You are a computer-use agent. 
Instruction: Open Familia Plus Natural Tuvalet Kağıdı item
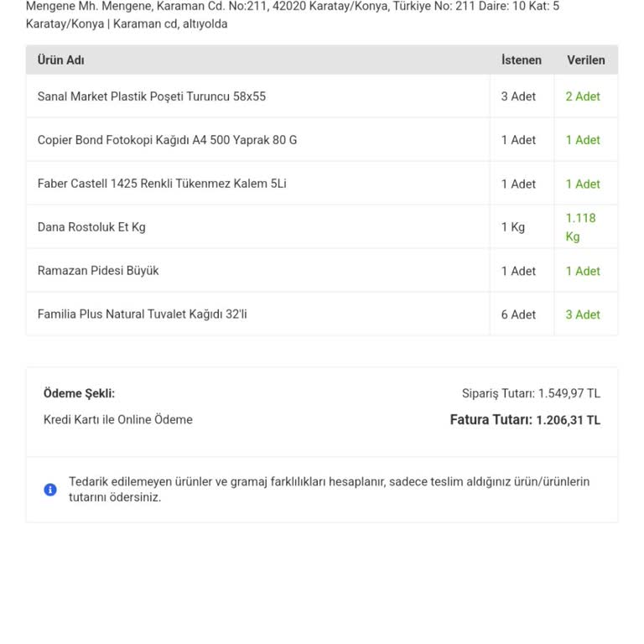point(143,314)
